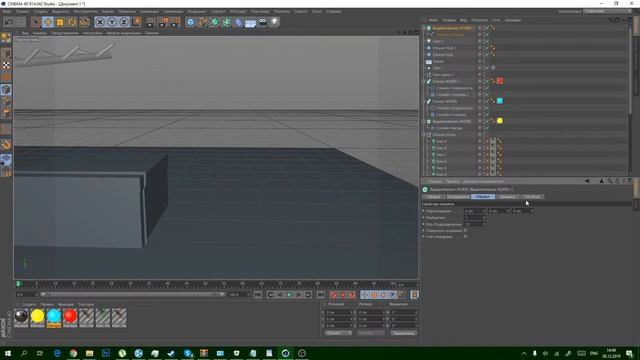Collapse the yellow-tagged NURBS tree node
This screenshot has width=640, height=360.
[424, 121]
